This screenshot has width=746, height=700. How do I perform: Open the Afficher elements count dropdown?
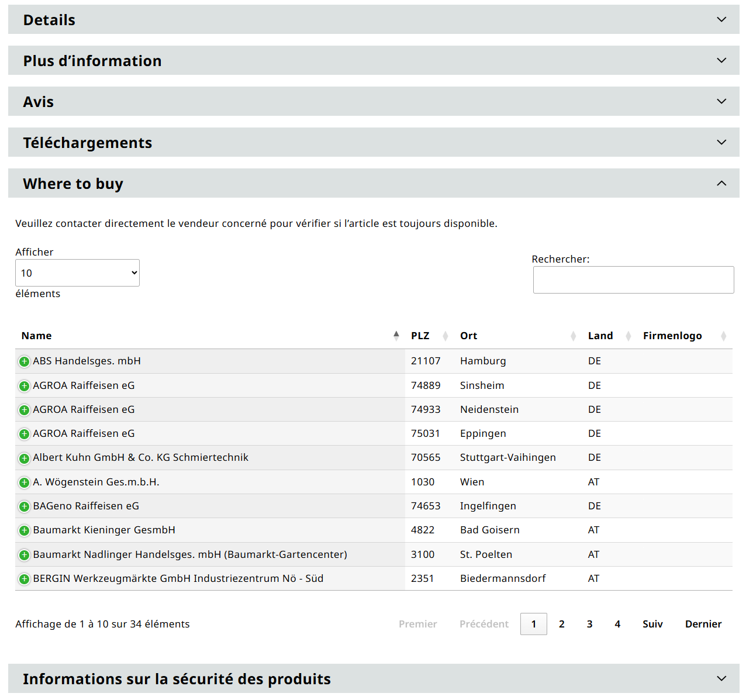point(77,273)
